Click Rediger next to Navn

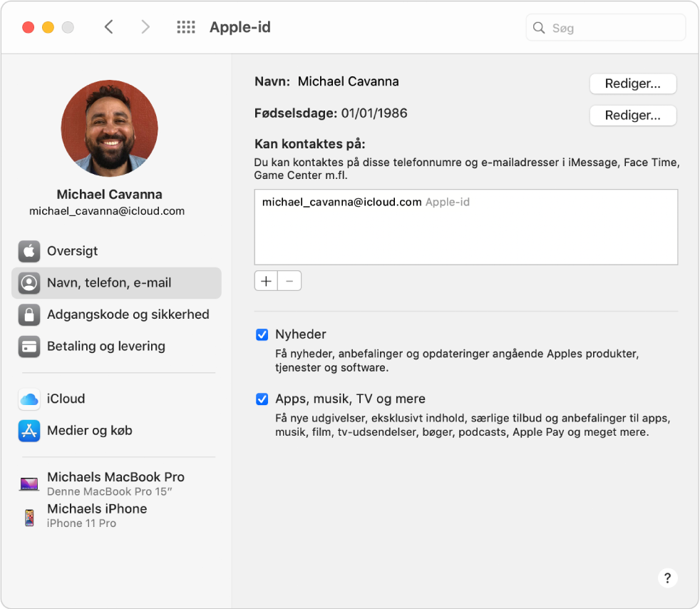(632, 83)
